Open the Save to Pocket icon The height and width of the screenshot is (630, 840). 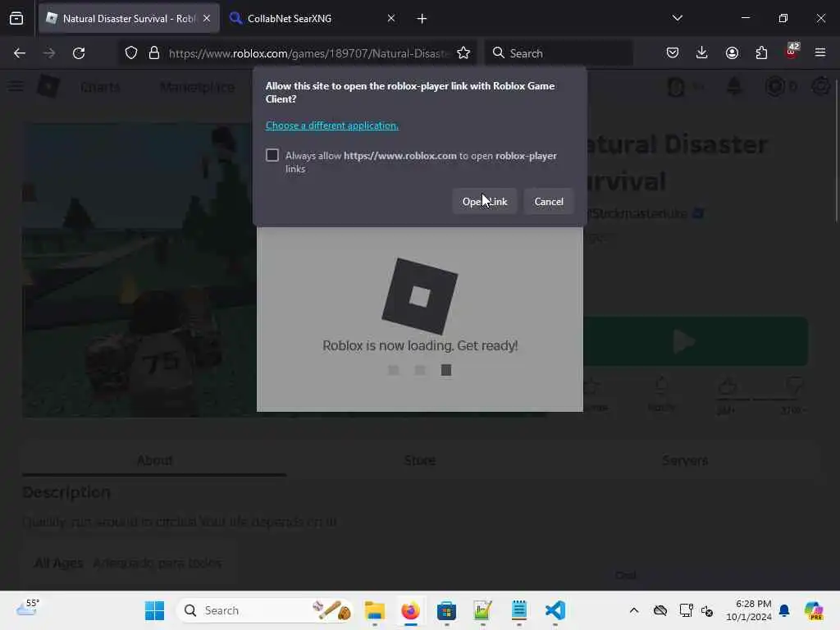[673, 52]
